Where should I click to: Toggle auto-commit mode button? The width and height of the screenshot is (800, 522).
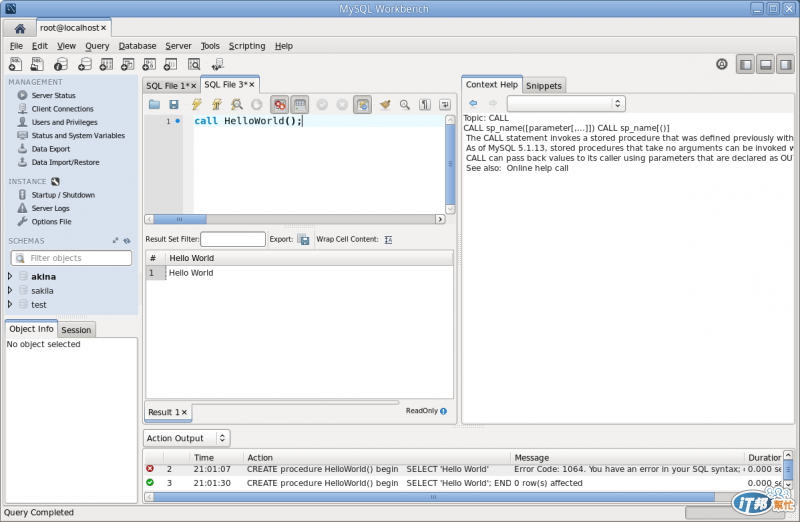coord(362,105)
